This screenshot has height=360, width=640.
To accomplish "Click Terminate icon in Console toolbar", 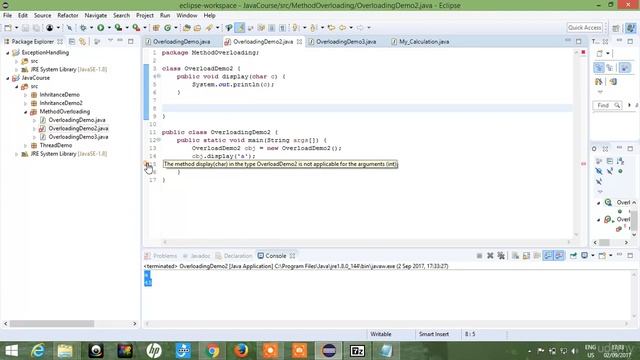I will 479,256.
